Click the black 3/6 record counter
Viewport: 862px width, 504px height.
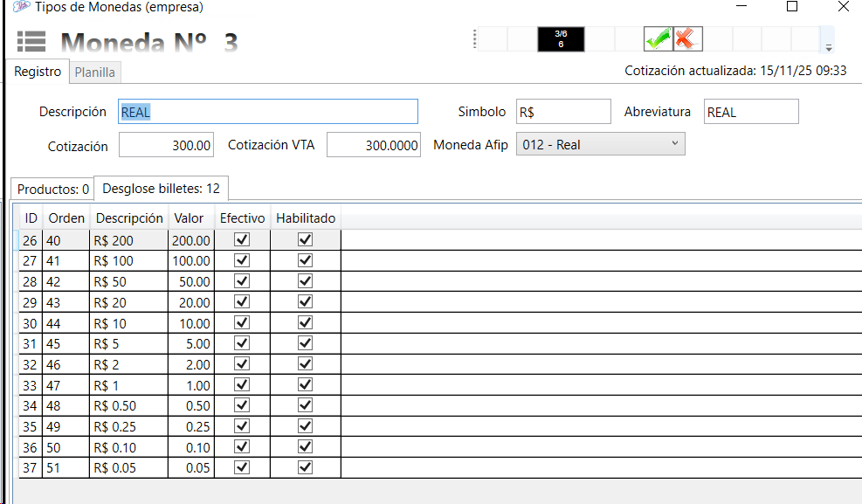(561, 39)
